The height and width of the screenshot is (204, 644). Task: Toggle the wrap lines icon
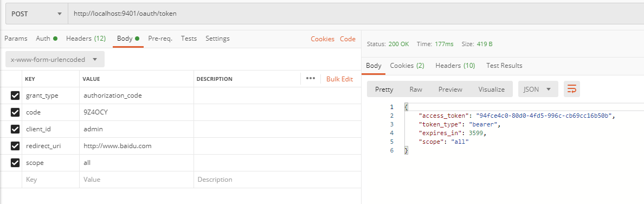pyautogui.click(x=572, y=89)
